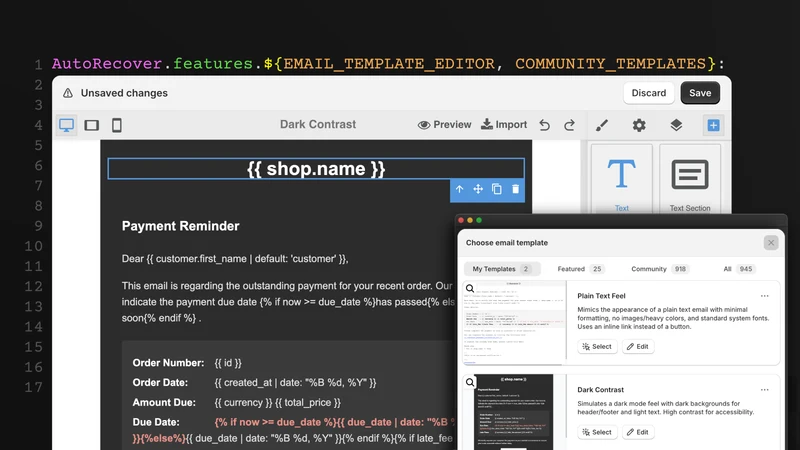Click the {{ id }} value

228,363
